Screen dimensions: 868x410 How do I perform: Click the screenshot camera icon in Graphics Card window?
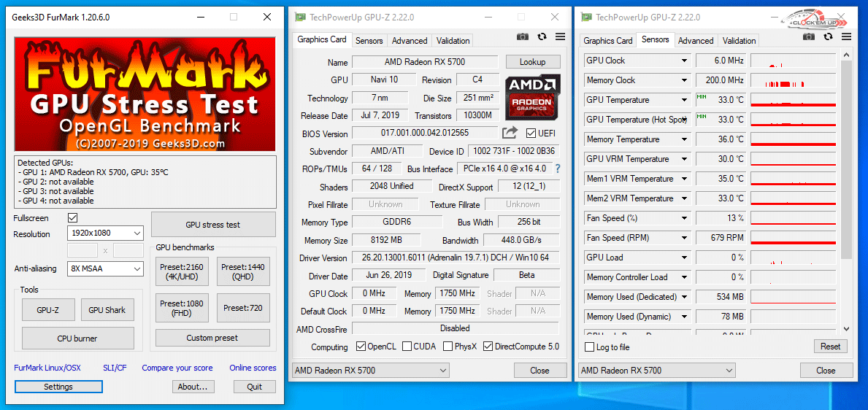[523, 37]
